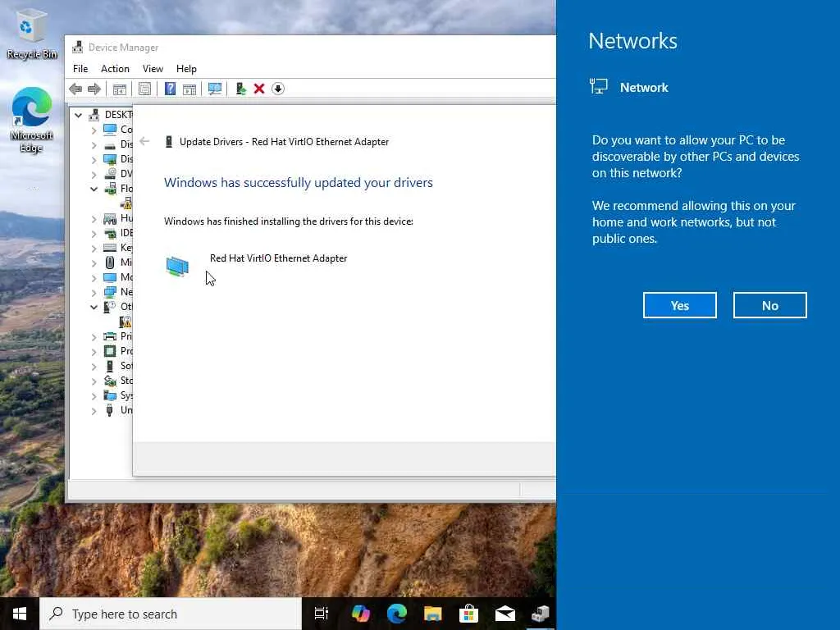Image resolution: width=840 pixels, height=630 pixels.
Task: Select the Processors category chip icon
Action: 110,351
